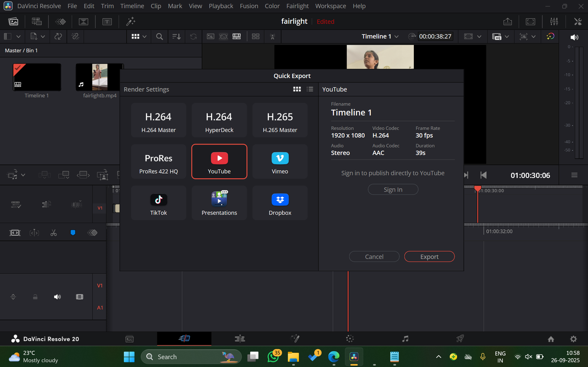
Task: Go to Project Manager home icon
Action: (x=551, y=339)
